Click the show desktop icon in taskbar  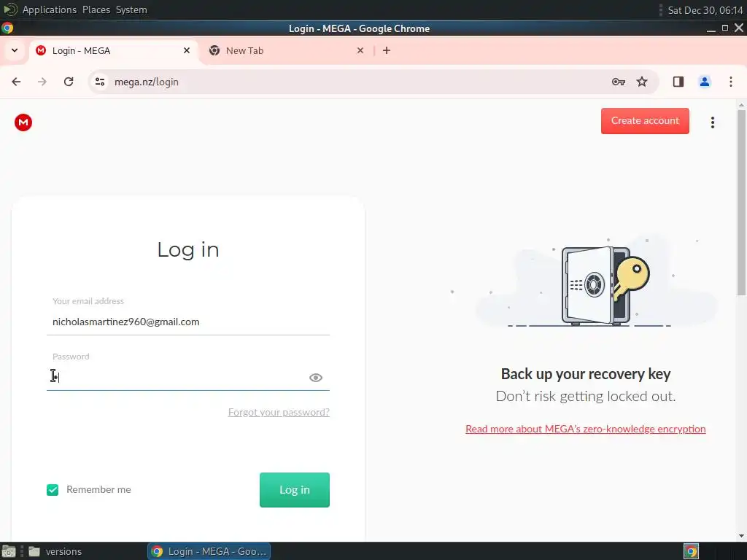click(9, 551)
